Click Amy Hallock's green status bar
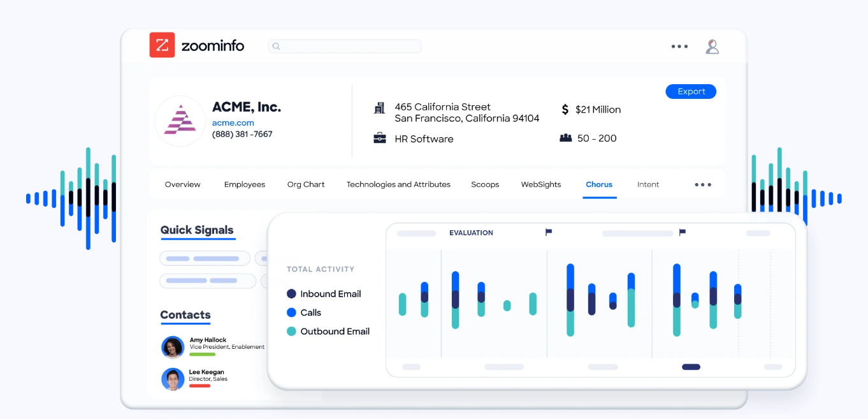The height and width of the screenshot is (419, 868). (x=203, y=355)
